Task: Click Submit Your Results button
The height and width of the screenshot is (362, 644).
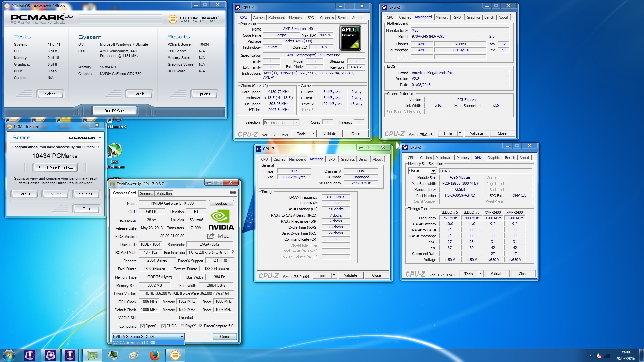Action: coord(56,168)
